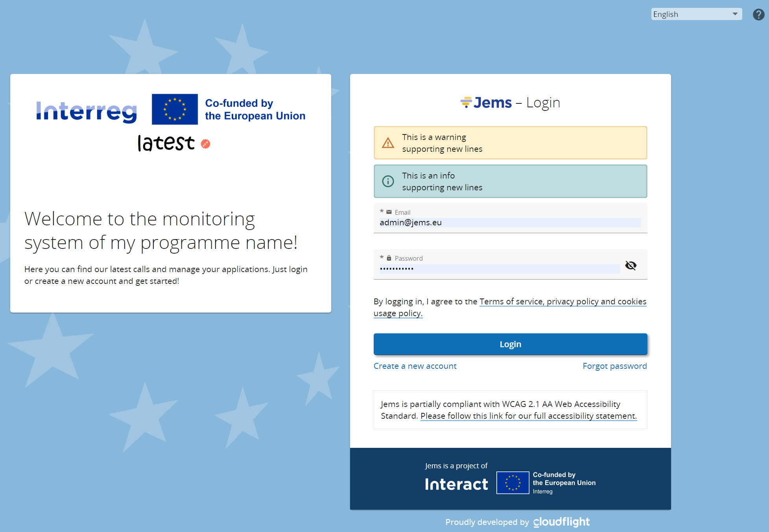Image resolution: width=769 pixels, height=532 pixels.
Task: Click the Jems logo icon
Action: coord(466,102)
